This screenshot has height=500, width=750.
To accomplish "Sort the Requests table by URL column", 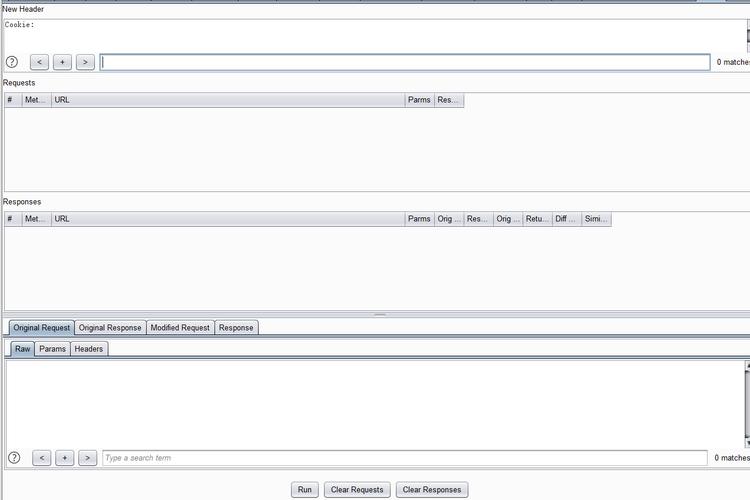I will (x=228, y=100).
